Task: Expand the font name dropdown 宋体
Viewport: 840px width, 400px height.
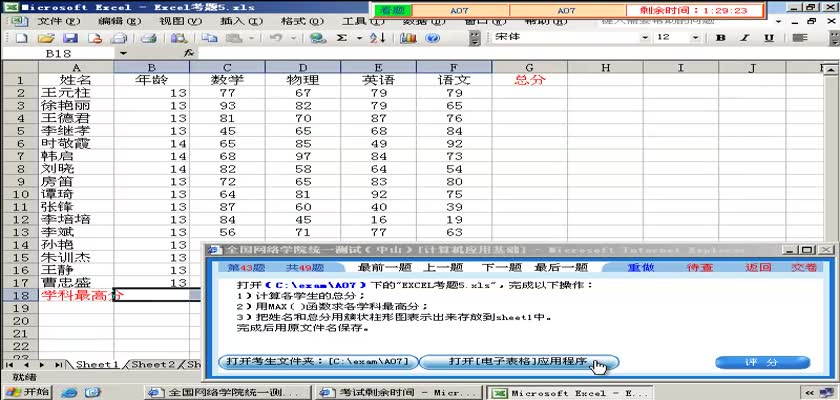Action: [x=644, y=37]
